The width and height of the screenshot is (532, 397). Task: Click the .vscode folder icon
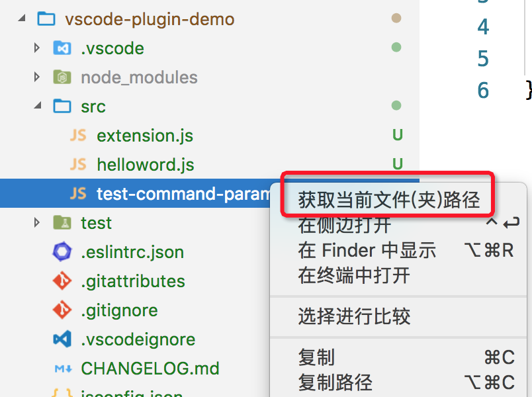pyautogui.click(x=62, y=48)
